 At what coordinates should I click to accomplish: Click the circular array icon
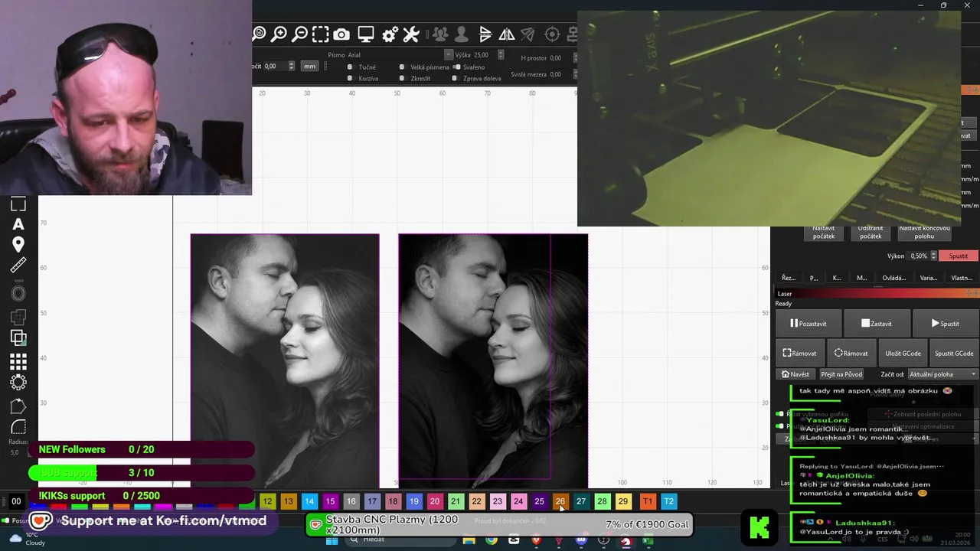click(x=18, y=382)
